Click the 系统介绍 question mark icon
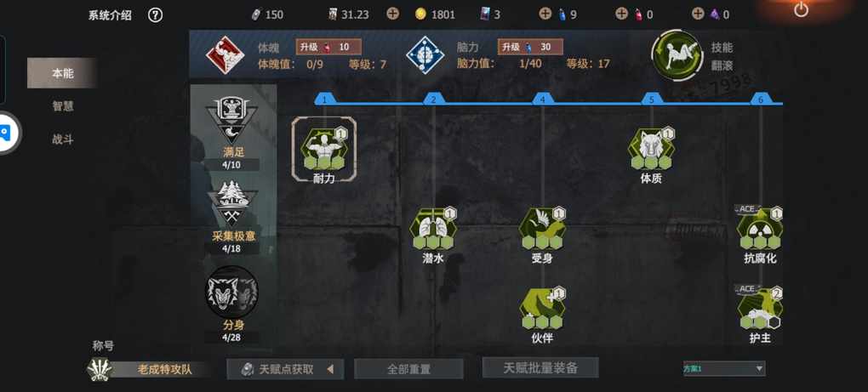 (x=156, y=15)
